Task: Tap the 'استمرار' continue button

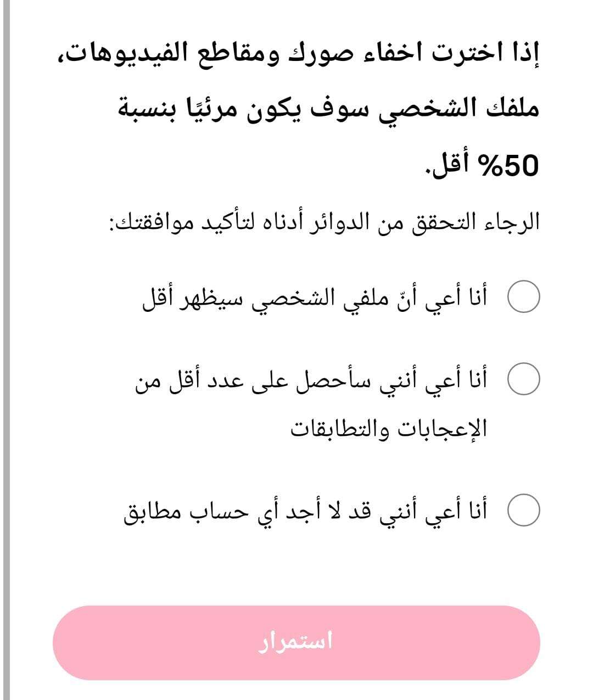Action: click(x=296, y=642)
